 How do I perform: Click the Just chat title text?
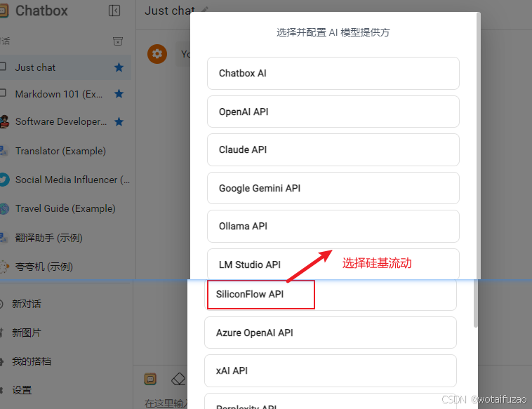(x=170, y=11)
